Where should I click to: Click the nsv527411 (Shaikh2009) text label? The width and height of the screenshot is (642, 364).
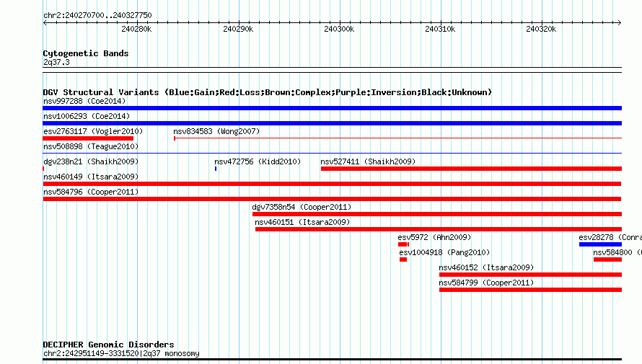click(368, 161)
